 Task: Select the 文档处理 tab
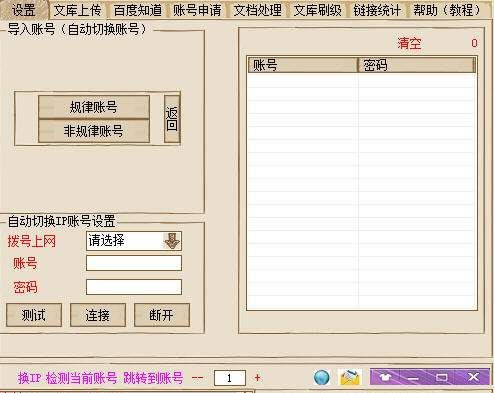(257, 10)
